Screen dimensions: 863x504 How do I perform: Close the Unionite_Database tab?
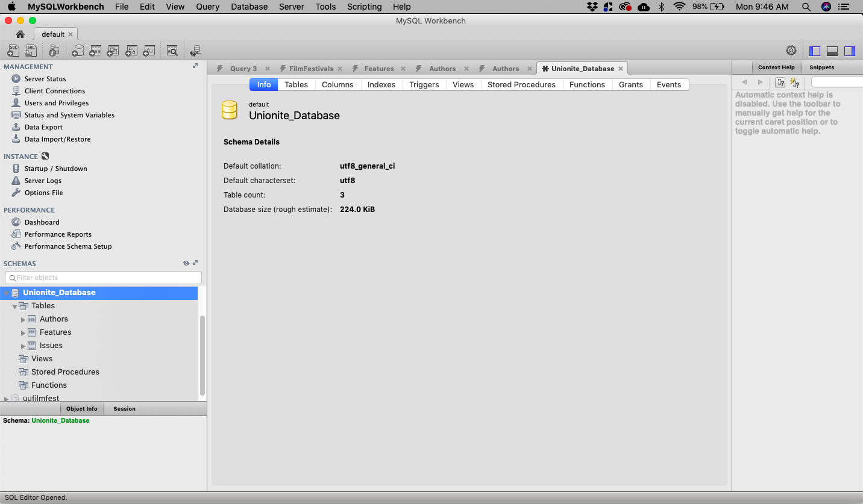pos(621,69)
